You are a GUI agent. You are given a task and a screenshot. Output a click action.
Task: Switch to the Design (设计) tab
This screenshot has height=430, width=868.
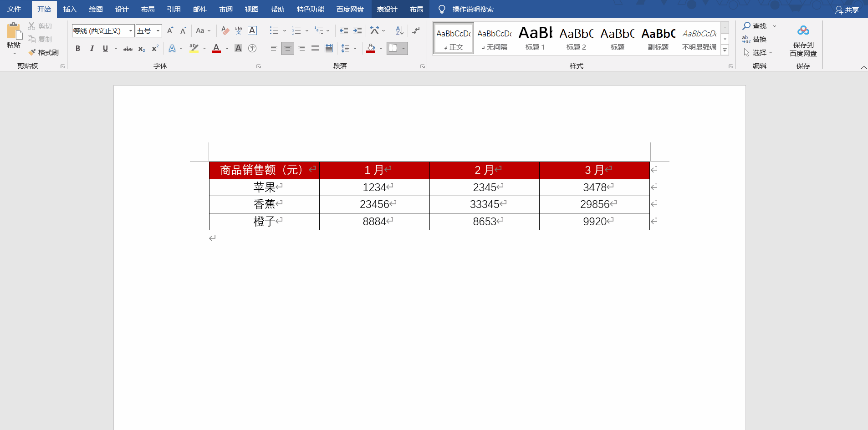pyautogui.click(x=122, y=9)
